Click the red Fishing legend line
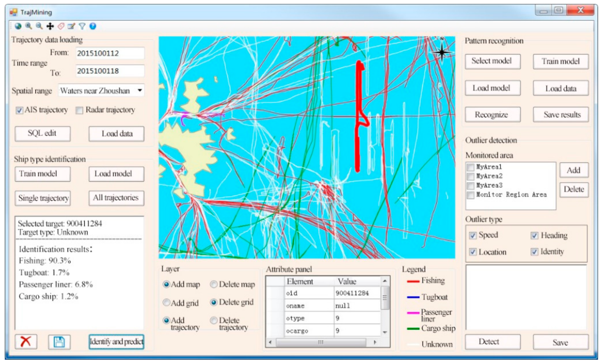The image size is (602, 364). click(x=413, y=281)
